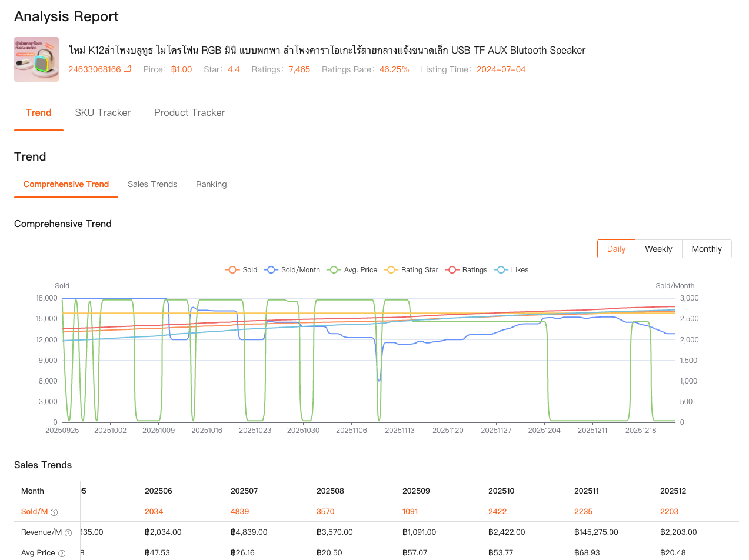Switch to the Sales Trends sub-tab
The width and height of the screenshot is (749, 560).
[152, 184]
